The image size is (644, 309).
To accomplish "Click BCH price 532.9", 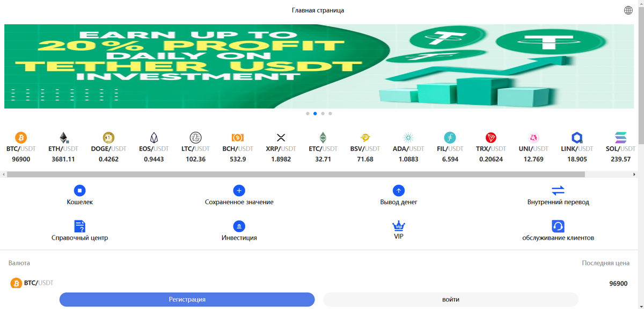I will [238, 159].
